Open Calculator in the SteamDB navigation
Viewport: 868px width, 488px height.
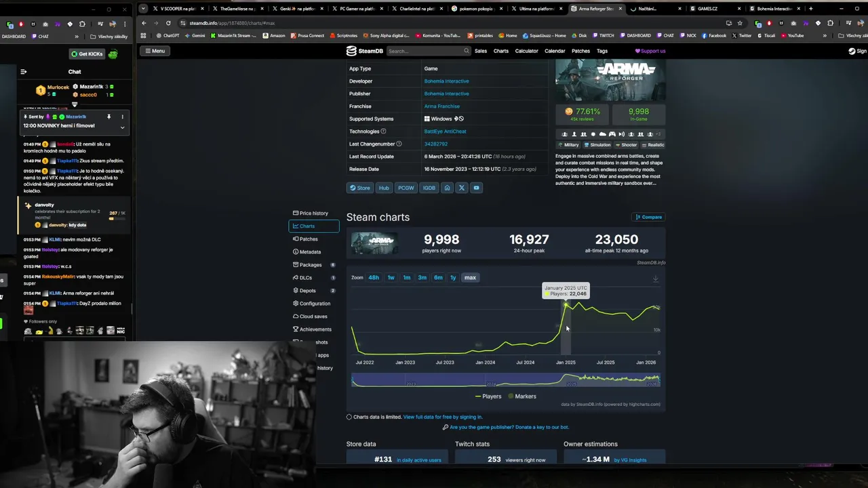[x=527, y=51]
